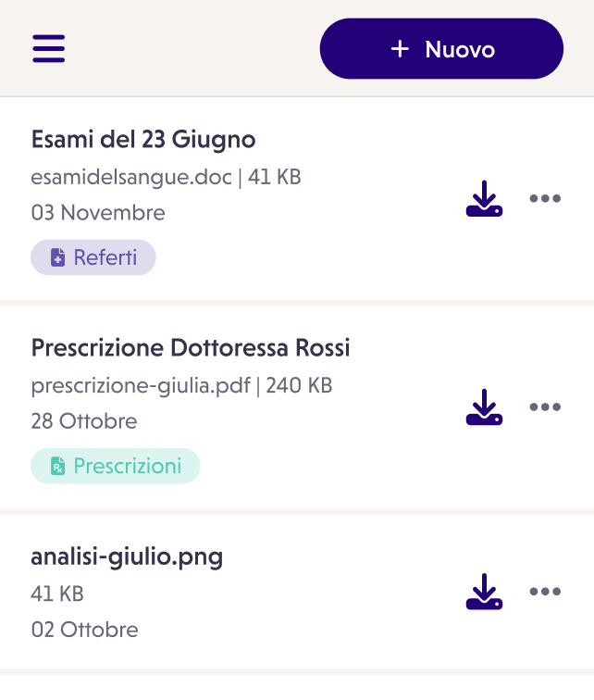Click the esamidelsangue.doc file name

[131, 176]
